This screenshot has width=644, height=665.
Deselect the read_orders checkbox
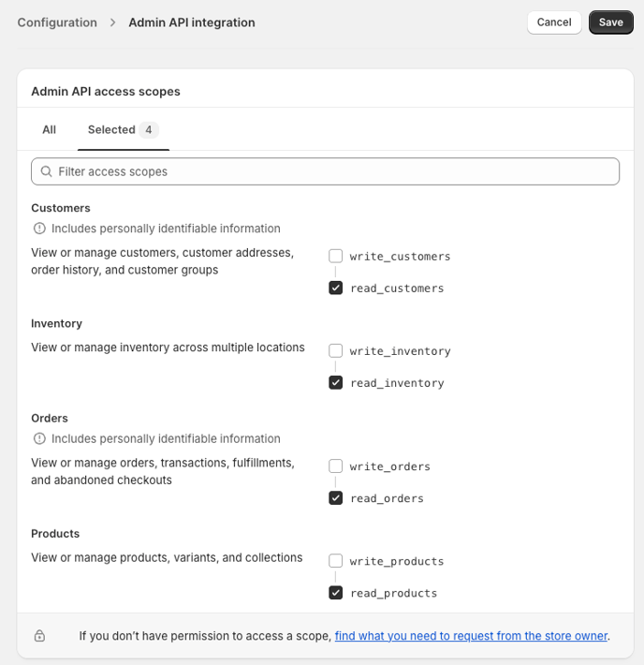point(335,498)
